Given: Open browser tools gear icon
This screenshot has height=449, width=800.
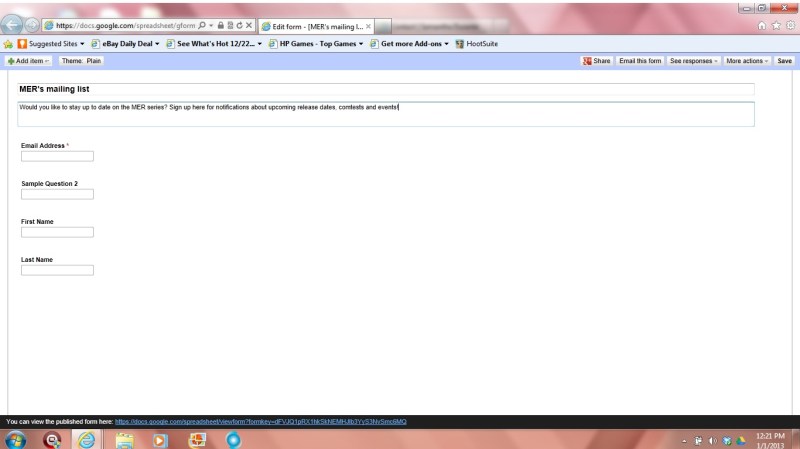Looking at the screenshot, I should pyautogui.click(x=789, y=25).
